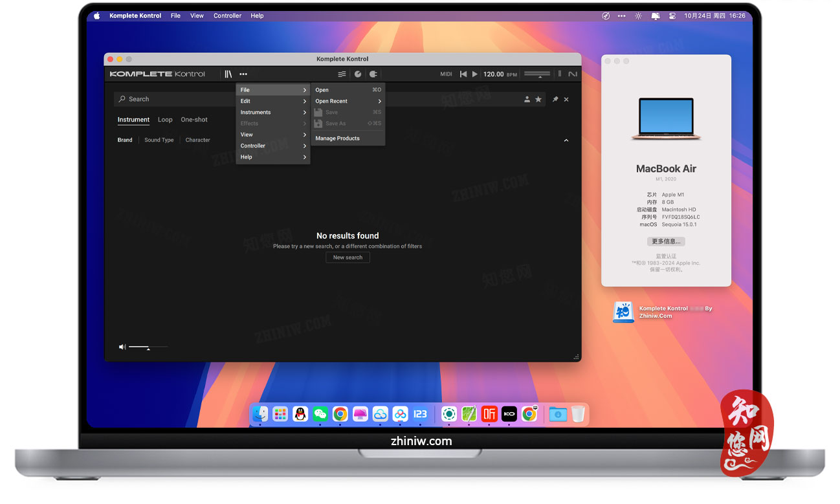The width and height of the screenshot is (840, 504).
Task: Open WeChat from the Dock
Action: coord(320,413)
